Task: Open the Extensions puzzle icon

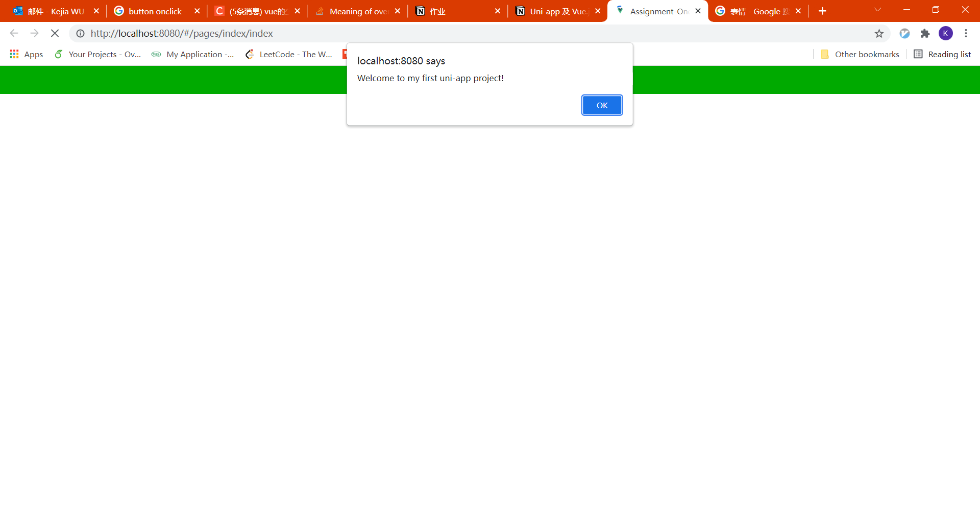Action: tap(925, 33)
